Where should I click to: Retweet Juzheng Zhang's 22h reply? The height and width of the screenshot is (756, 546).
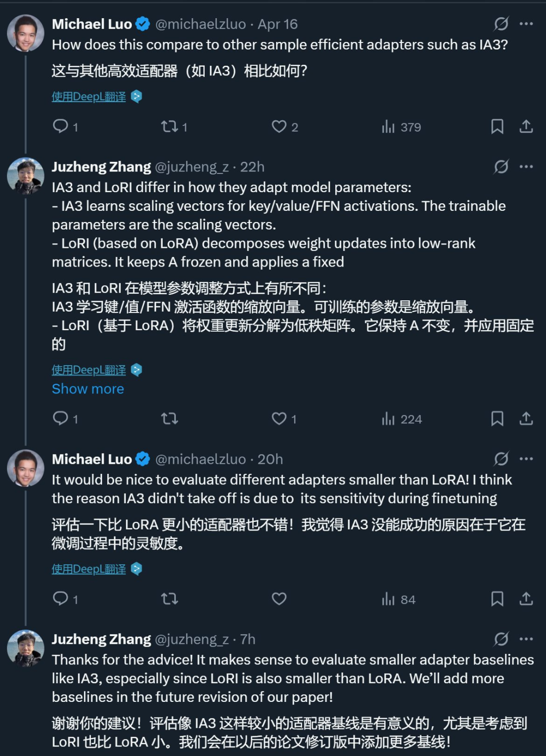coord(169,418)
